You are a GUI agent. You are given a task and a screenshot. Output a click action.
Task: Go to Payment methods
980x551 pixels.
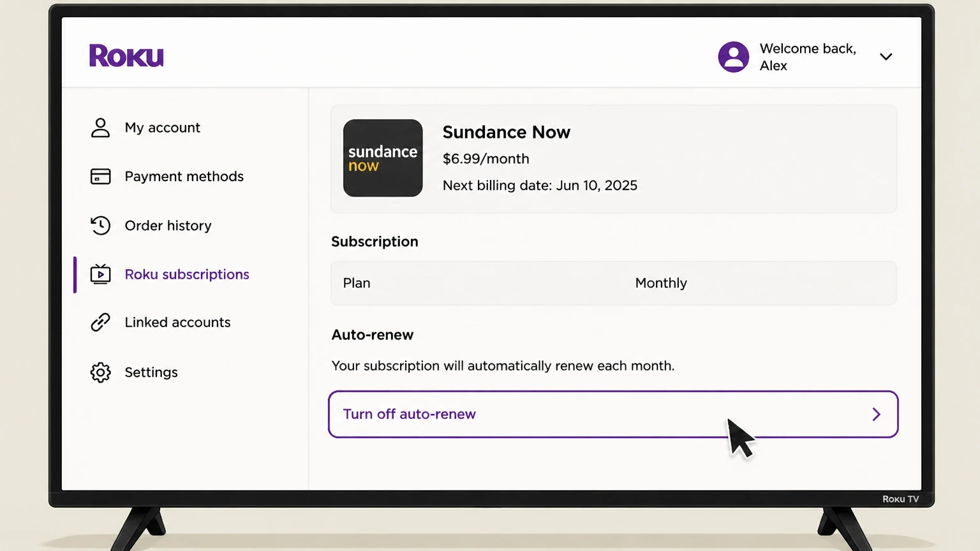pyautogui.click(x=184, y=177)
